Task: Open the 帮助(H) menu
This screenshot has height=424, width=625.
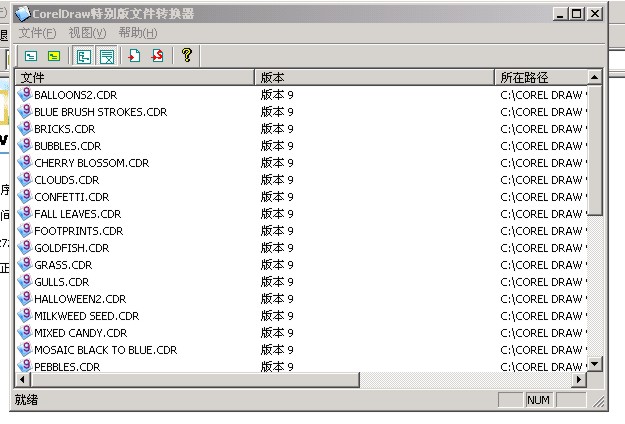Action: click(138, 33)
